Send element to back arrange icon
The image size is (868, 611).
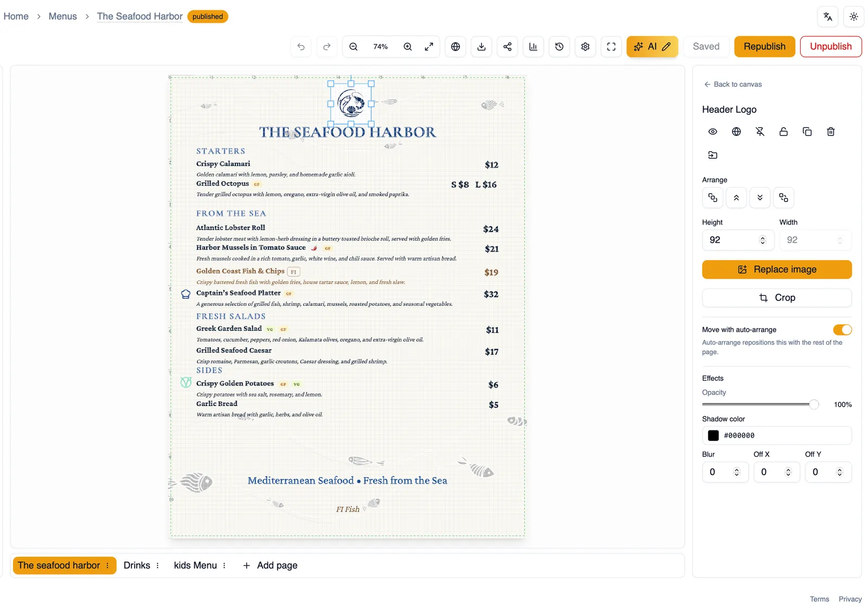click(784, 198)
